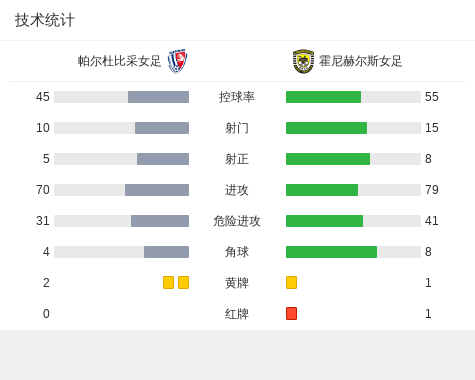This screenshot has width=475, height=380.
Task: Click the grey 进攻 bar showing 70
Action: point(157,190)
